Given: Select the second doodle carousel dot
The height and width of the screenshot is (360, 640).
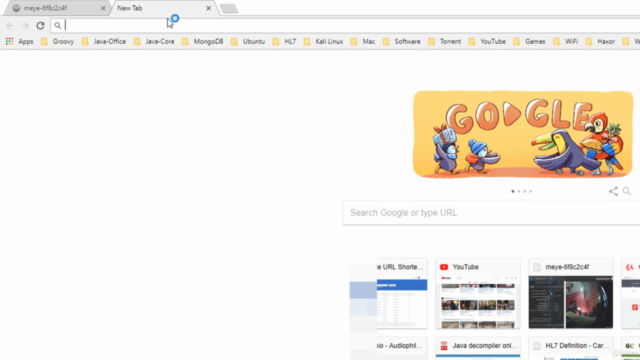Looking at the screenshot, I should coord(519,191).
